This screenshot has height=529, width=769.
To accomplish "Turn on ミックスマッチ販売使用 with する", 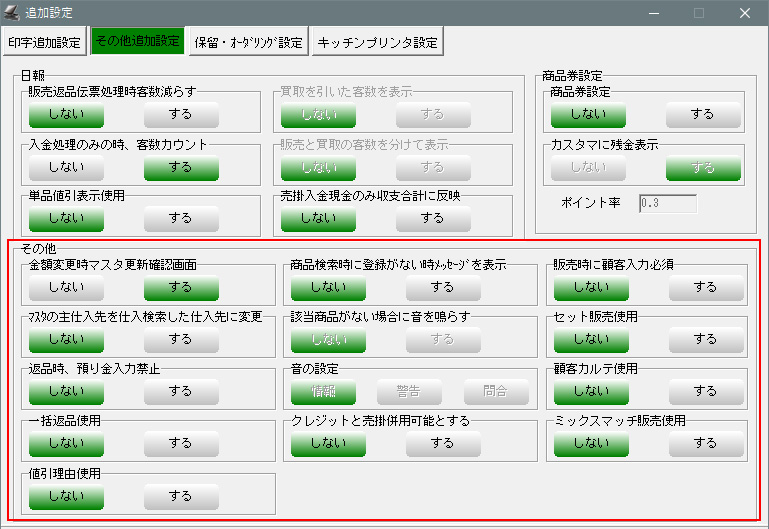I will (706, 443).
